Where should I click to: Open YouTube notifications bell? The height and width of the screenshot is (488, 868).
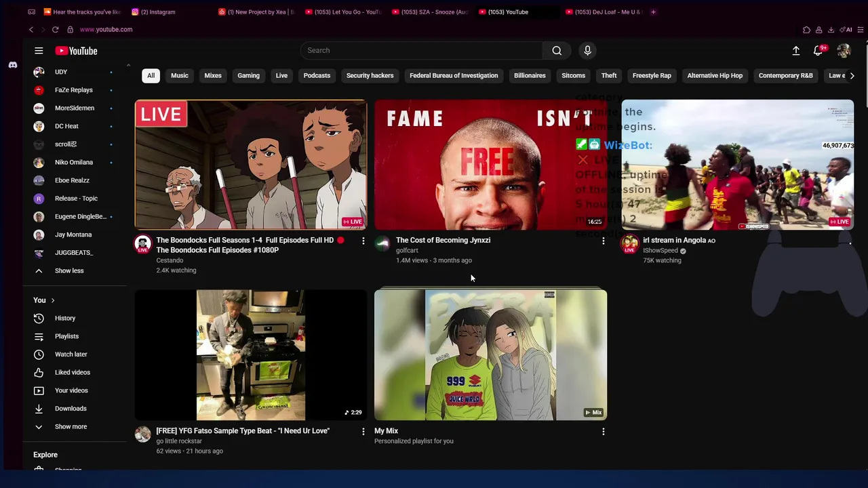click(818, 51)
